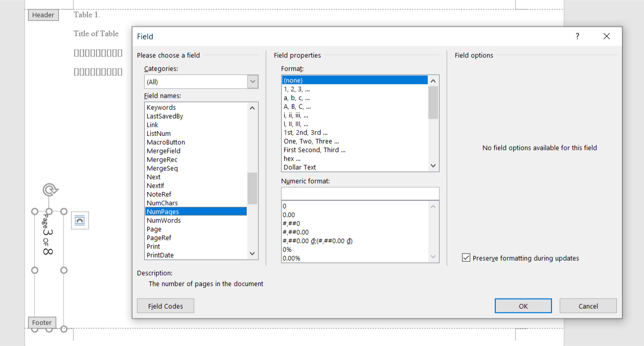Viewport: 644px width, 346px height.
Task: Open Layout Options beside the page number box
Action: pos(80,220)
